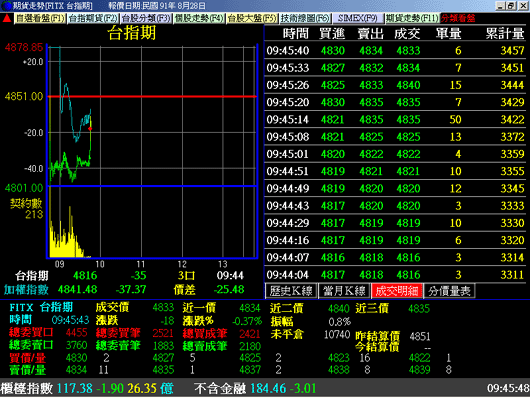Click the red 4851.00 reference line
530x398 pixels.
click(x=152, y=96)
